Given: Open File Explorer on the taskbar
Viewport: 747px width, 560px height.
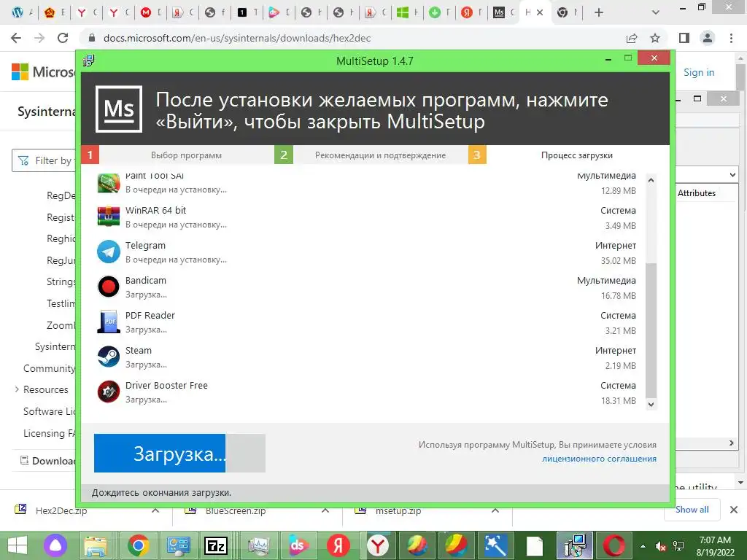Looking at the screenshot, I should 96,545.
